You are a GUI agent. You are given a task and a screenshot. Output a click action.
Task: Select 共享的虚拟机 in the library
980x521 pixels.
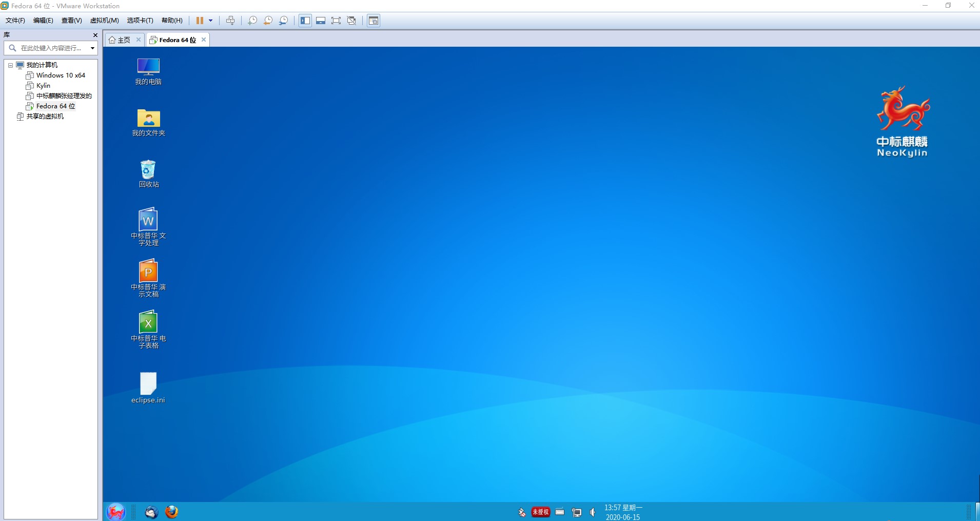[x=45, y=117]
